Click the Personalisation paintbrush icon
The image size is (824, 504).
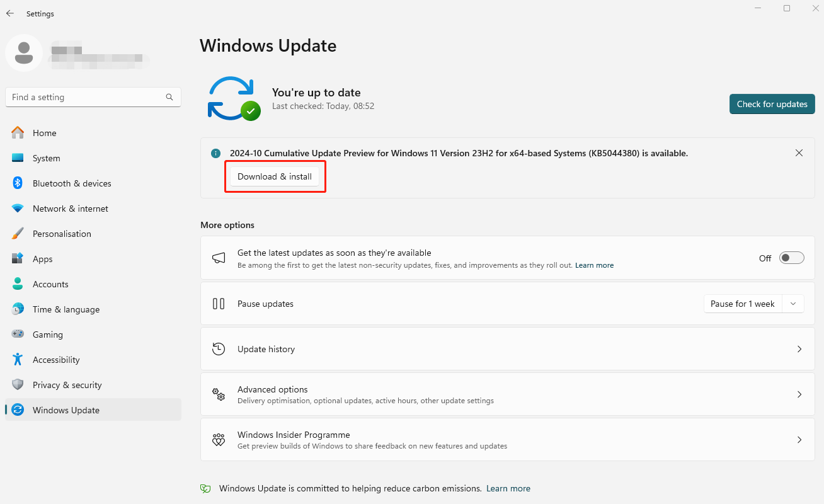[18, 234]
